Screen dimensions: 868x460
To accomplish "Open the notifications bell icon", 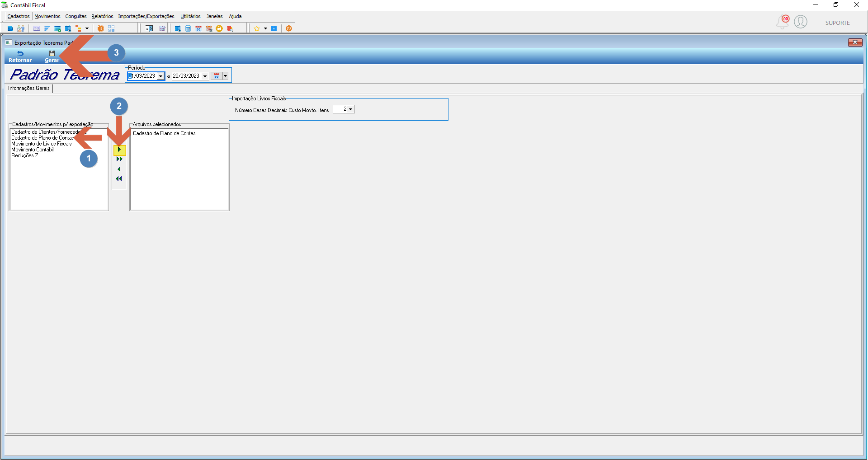I will click(x=783, y=22).
